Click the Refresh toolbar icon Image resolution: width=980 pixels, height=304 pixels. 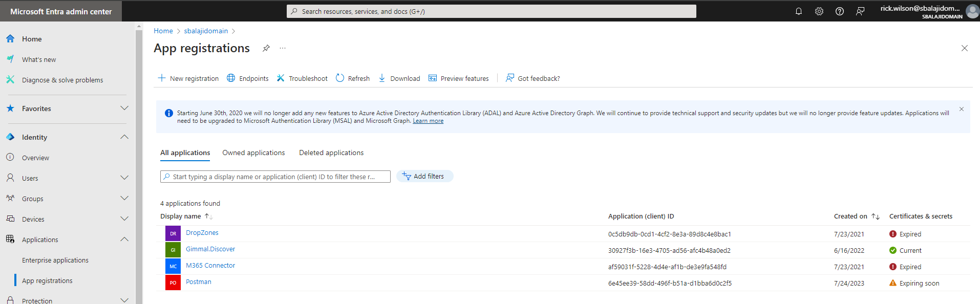coord(340,78)
